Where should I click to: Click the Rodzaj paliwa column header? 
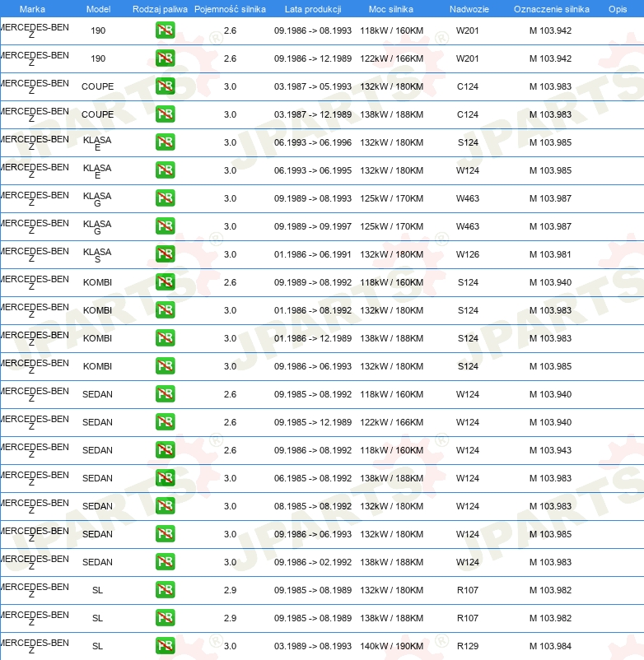(160, 9)
